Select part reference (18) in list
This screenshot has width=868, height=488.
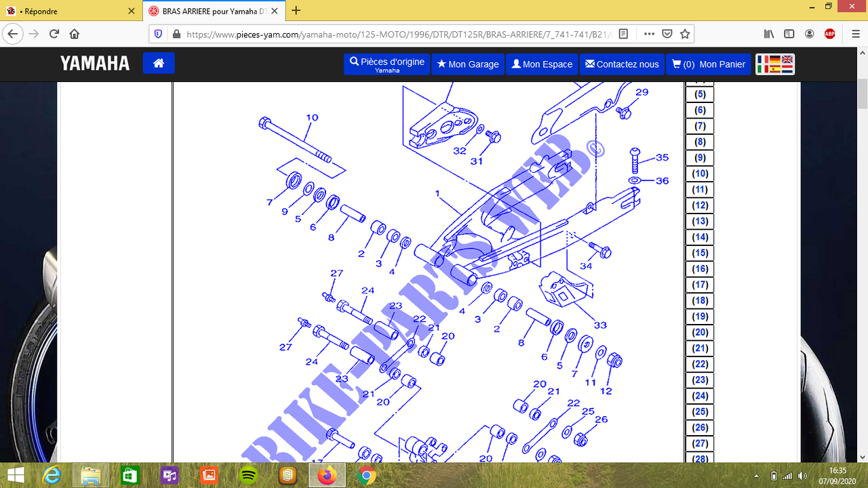pos(700,301)
